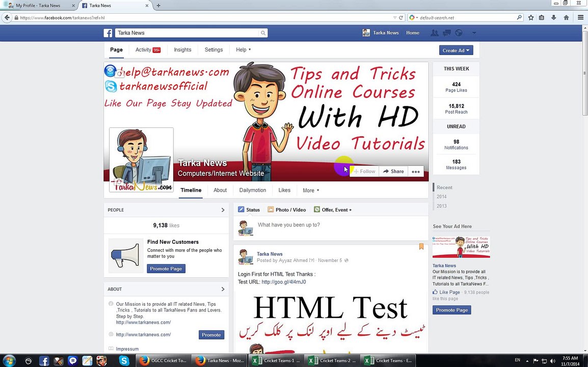Viewport: 588px width, 367px height.
Task: Open Facebook taskbar icon
Action: point(44,361)
